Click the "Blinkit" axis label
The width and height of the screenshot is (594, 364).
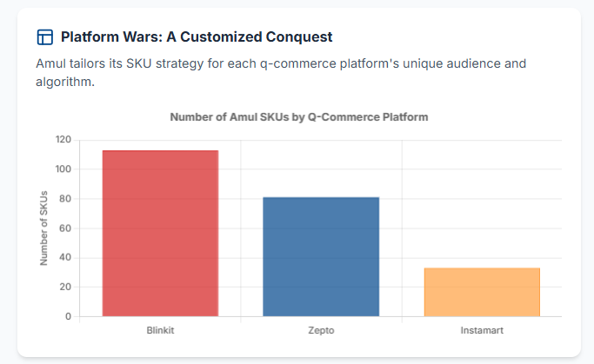click(x=160, y=330)
